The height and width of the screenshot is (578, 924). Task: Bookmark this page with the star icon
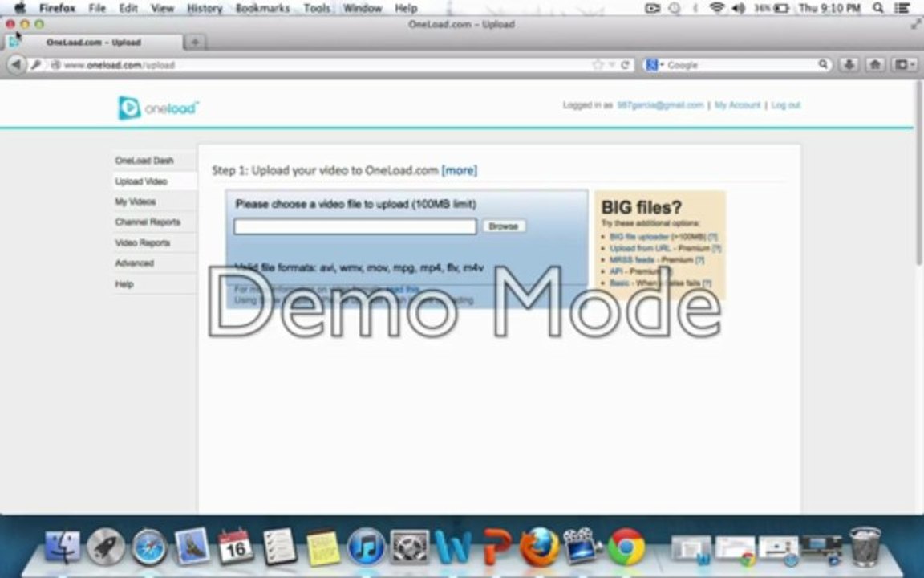coord(598,65)
